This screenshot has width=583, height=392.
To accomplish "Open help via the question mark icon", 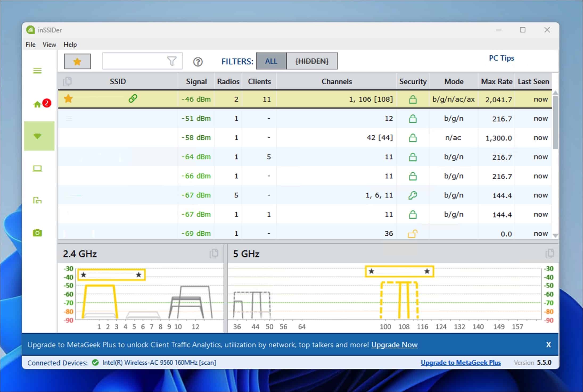I will pos(197,62).
